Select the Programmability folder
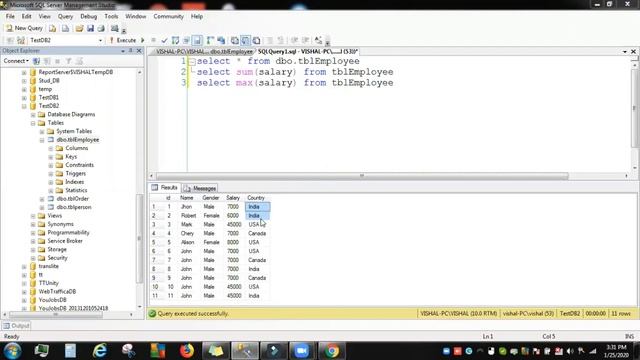Image resolution: width=640 pixels, height=360 pixels. tap(68, 233)
